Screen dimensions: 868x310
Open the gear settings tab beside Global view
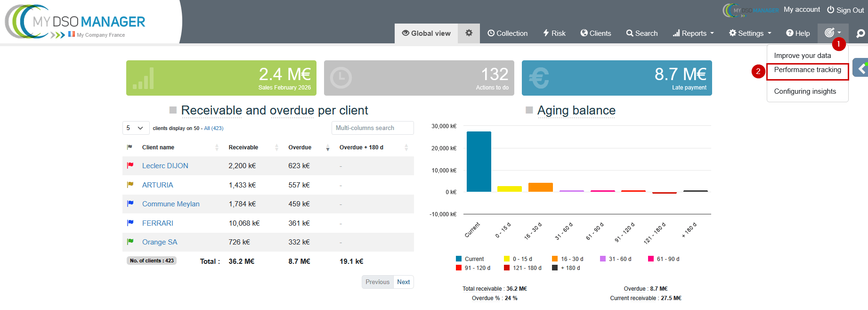point(469,33)
